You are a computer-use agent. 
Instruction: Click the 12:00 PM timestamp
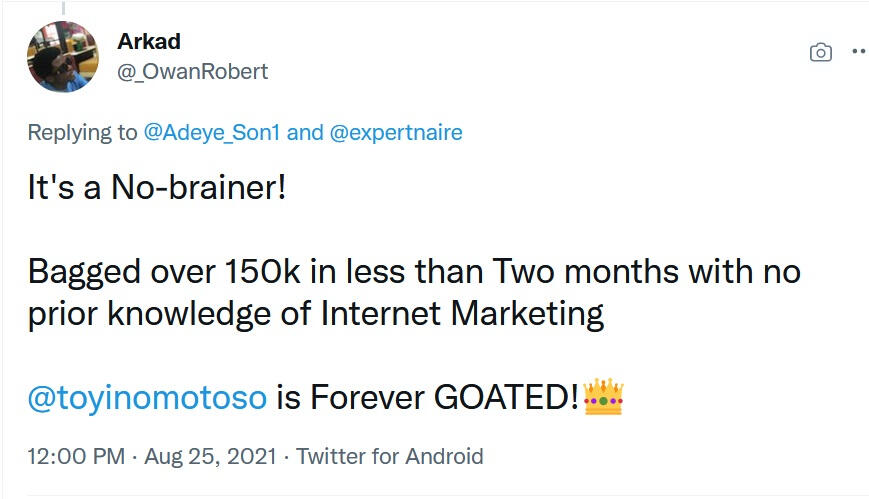tap(76, 457)
